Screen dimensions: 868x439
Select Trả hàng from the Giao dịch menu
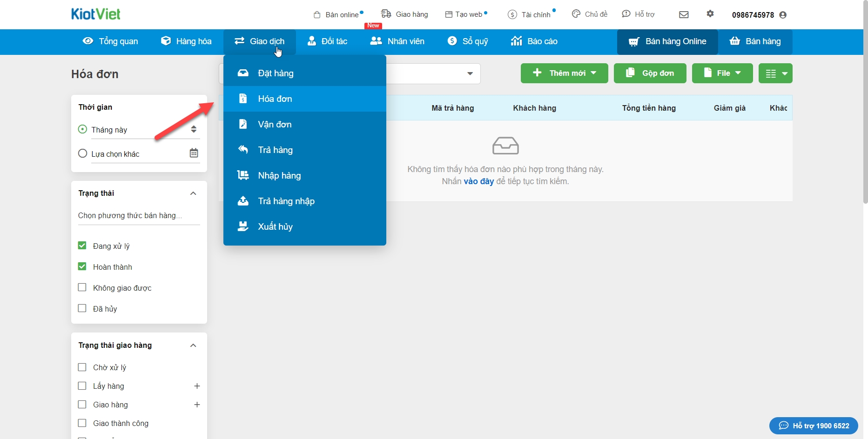point(275,150)
